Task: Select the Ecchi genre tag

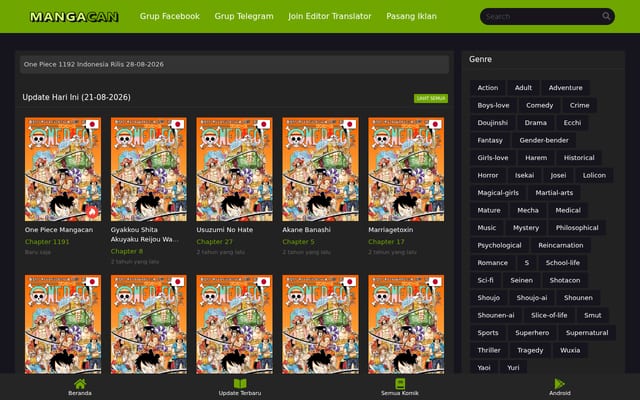Action: click(x=572, y=123)
